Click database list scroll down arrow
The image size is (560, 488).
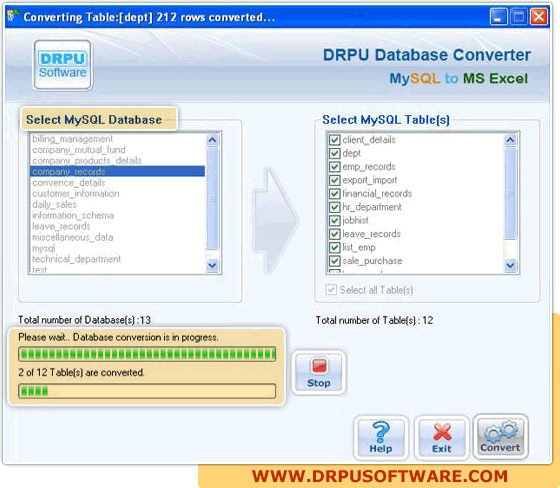212,265
